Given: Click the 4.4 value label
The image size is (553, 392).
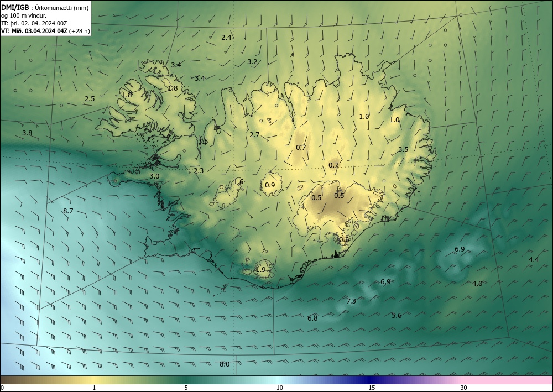Looking at the screenshot, I should click(534, 260).
